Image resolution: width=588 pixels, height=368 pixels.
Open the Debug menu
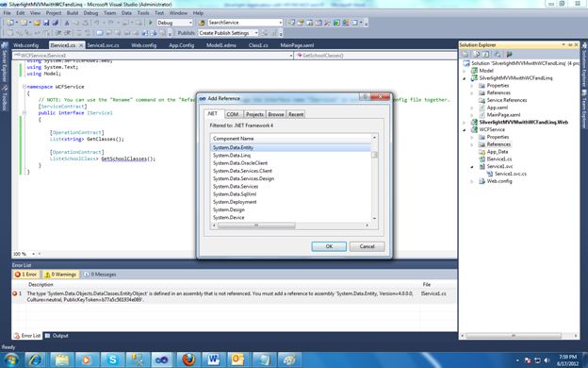pyautogui.click(x=90, y=13)
